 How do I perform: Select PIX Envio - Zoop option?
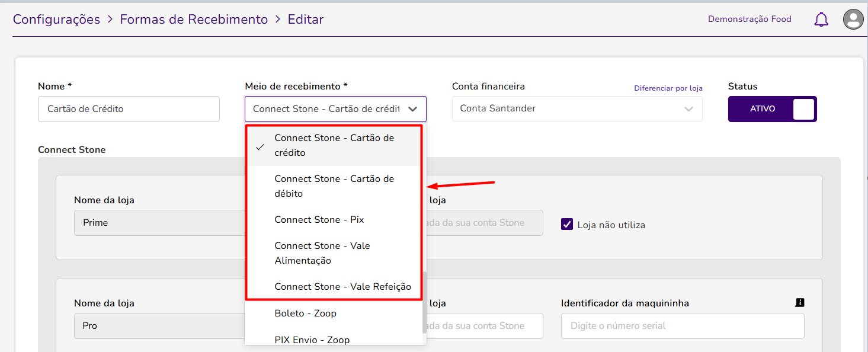tap(334, 340)
